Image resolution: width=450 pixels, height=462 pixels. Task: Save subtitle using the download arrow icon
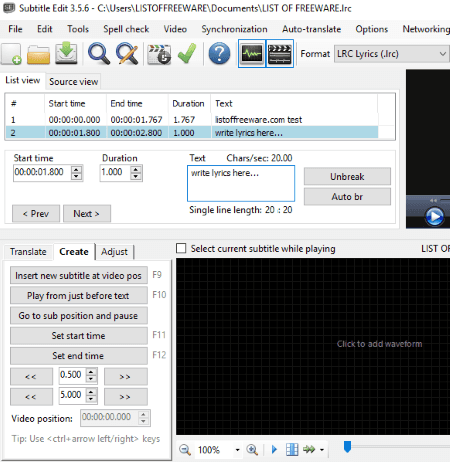pyautogui.click(x=66, y=53)
